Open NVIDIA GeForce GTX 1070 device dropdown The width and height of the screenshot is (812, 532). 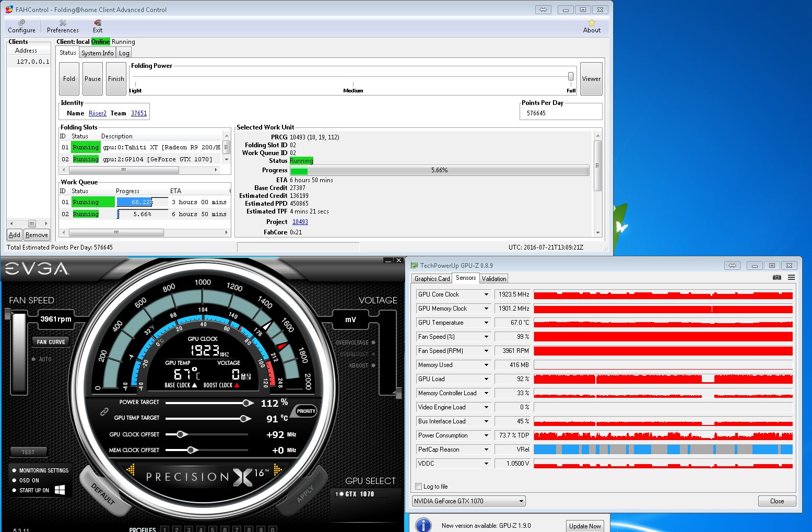click(468, 501)
